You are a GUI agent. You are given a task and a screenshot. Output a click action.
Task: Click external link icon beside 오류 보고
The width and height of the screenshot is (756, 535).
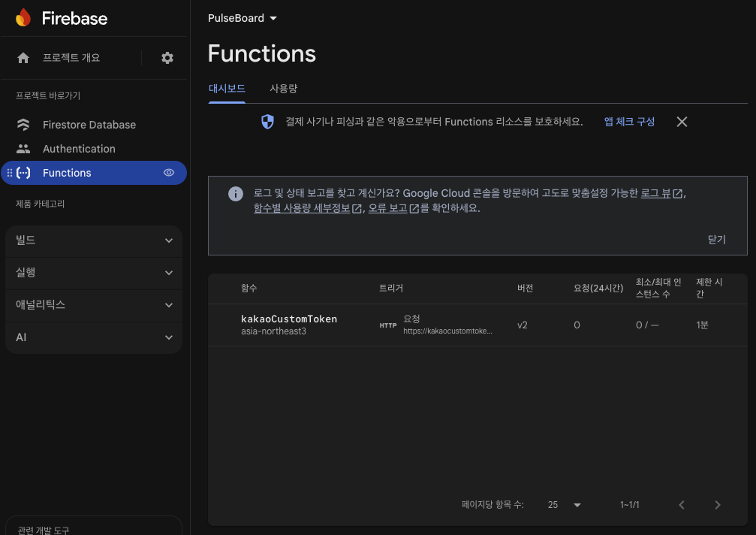tap(414, 208)
